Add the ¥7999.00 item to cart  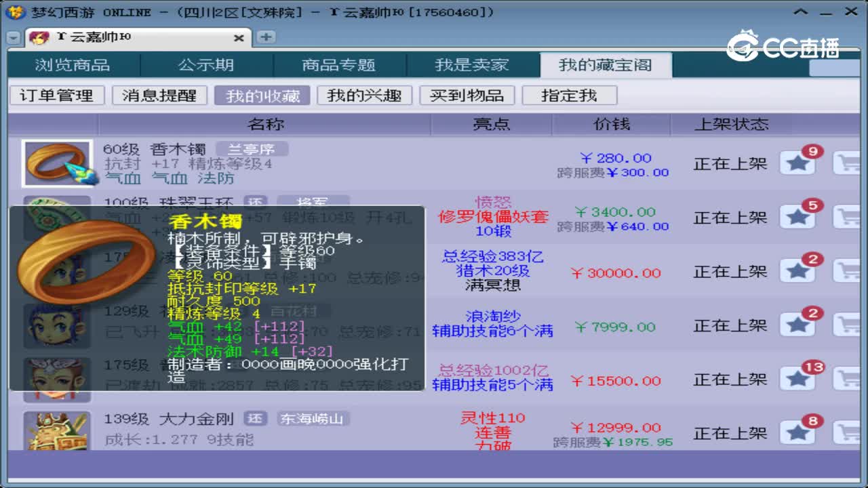pos(848,325)
